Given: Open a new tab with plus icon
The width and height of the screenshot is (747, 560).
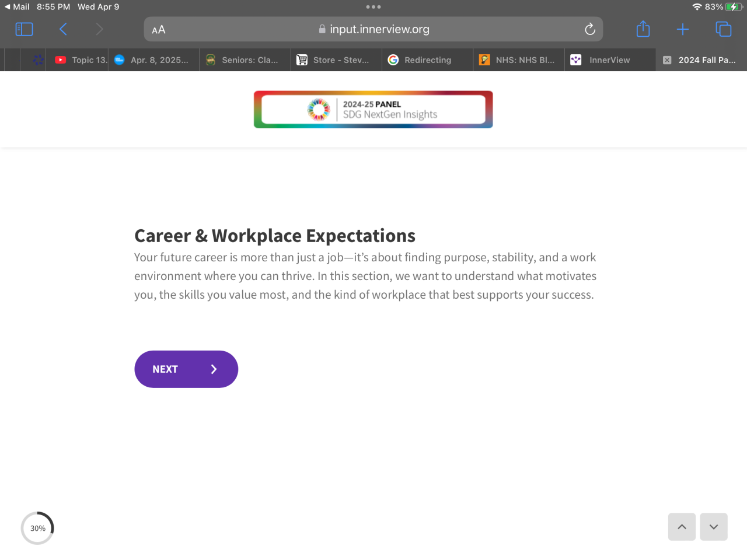Looking at the screenshot, I should pyautogui.click(x=683, y=29).
